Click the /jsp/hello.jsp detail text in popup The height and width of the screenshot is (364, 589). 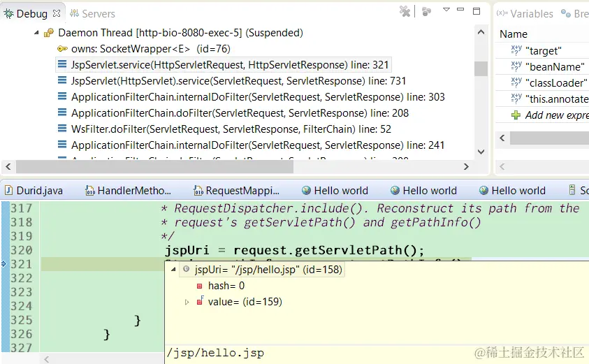click(215, 353)
